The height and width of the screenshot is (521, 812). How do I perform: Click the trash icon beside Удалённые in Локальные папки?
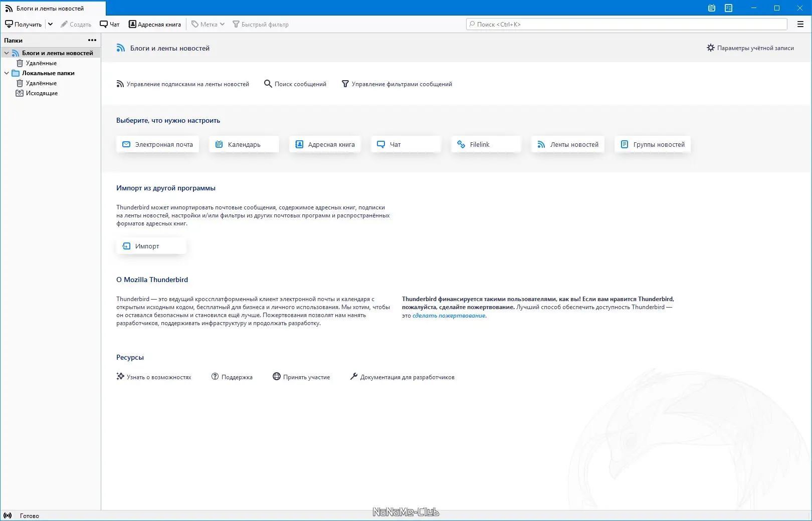pyautogui.click(x=20, y=83)
